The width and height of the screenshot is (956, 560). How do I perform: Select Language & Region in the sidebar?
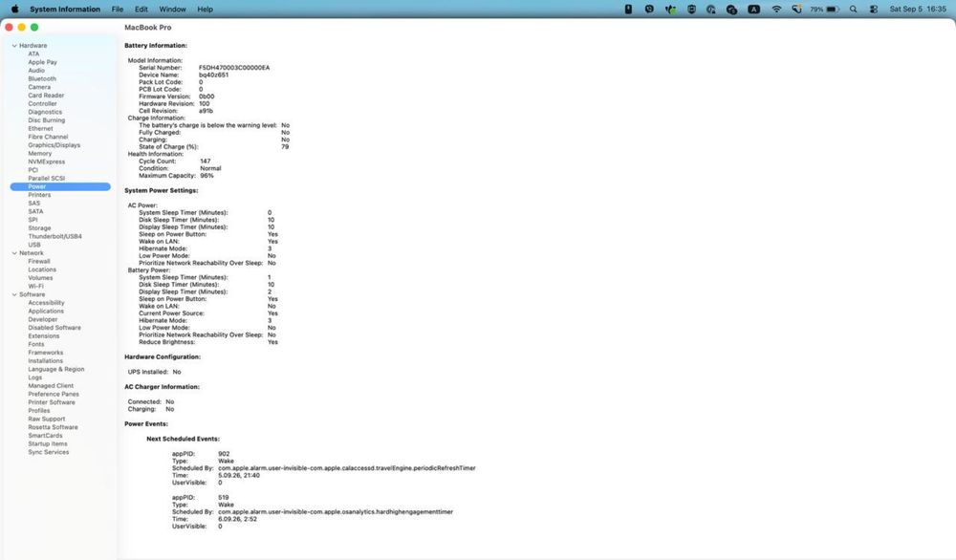(x=56, y=369)
